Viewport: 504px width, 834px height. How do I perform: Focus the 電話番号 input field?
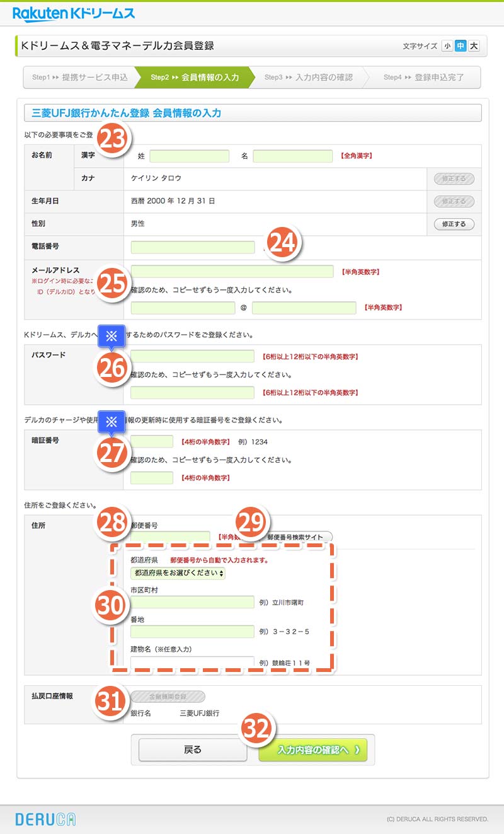pyautogui.click(x=193, y=247)
